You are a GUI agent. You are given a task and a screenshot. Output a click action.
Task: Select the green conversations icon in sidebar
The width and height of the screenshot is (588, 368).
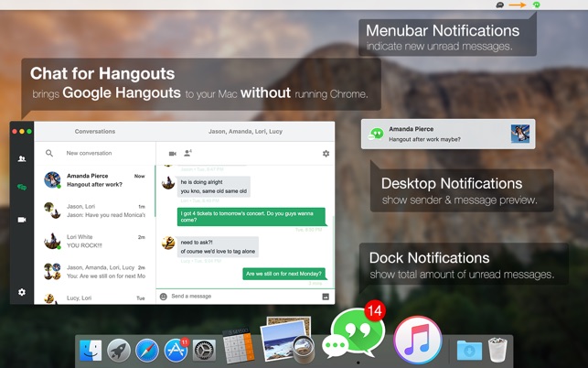[x=22, y=187]
